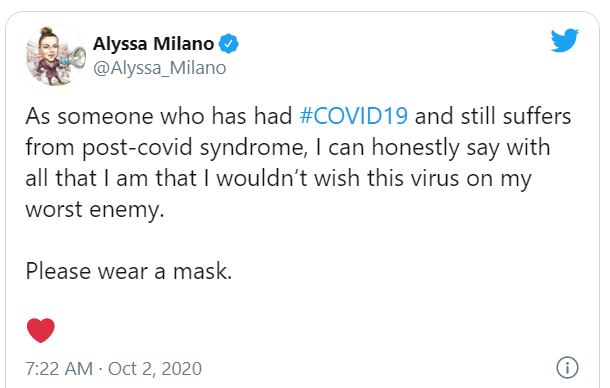Click the words "I can honestly say with"

pos(434,148)
